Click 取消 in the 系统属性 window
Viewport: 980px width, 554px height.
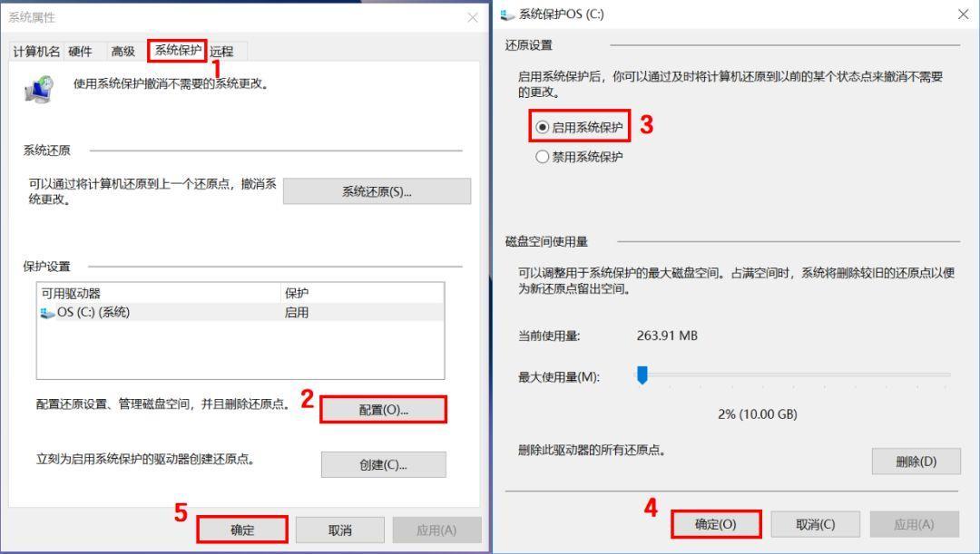pyautogui.click(x=340, y=530)
